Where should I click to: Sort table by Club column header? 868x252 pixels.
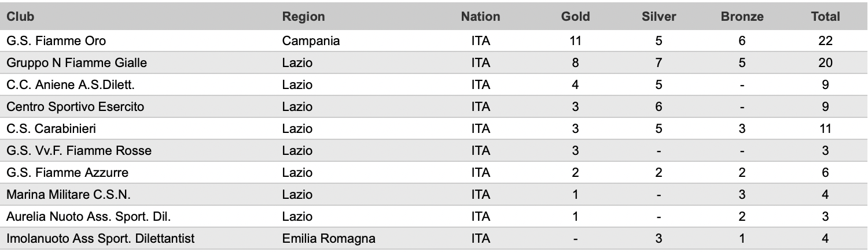click(16, 17)
